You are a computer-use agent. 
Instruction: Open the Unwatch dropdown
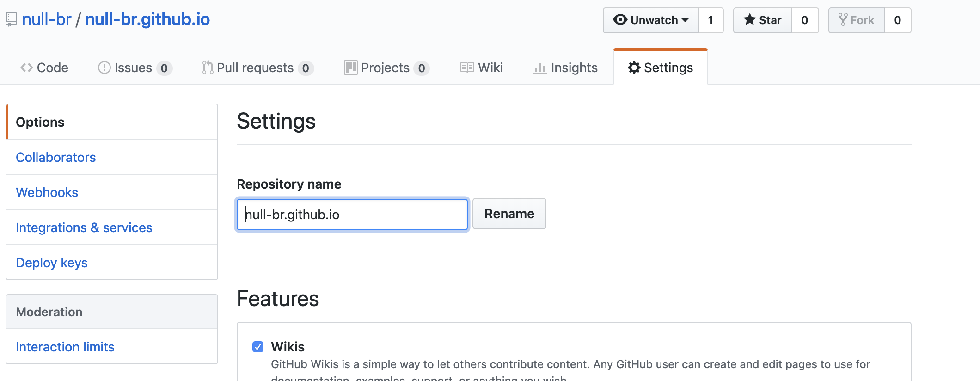(x=651, y=20)
